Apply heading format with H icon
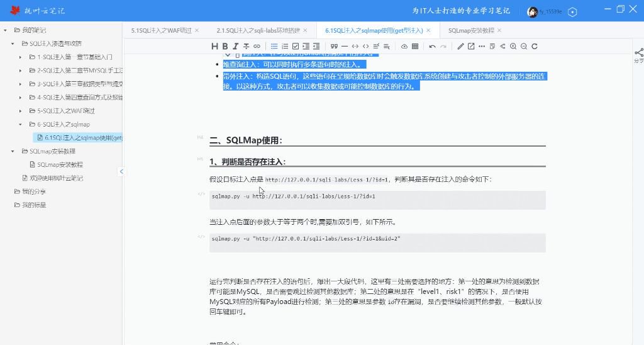644x345 pixels. click(214, 47)
